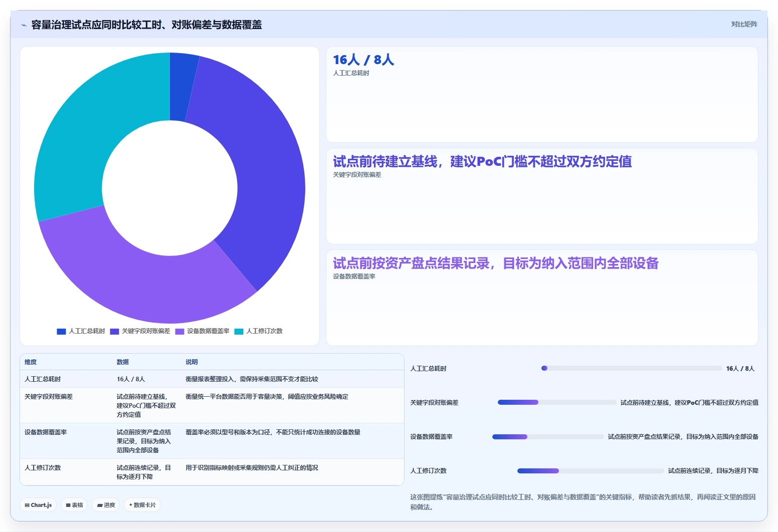Screen dimensions: 778x532
Task: Click the 16人 / 8人 headline in top card
Action: [x=363, y=60]
